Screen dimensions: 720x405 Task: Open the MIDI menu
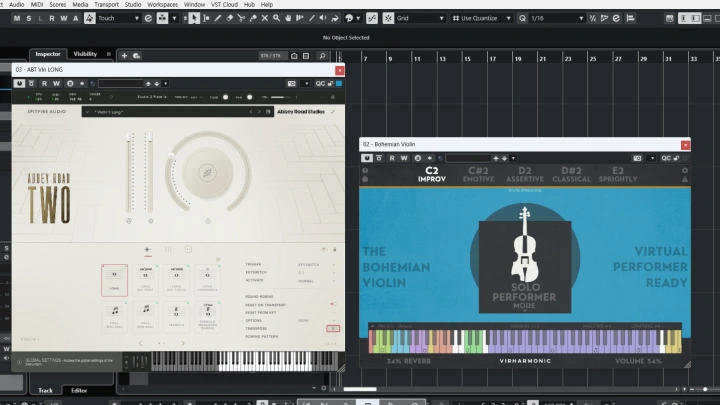pyautogui.click(x=37, y=5)
